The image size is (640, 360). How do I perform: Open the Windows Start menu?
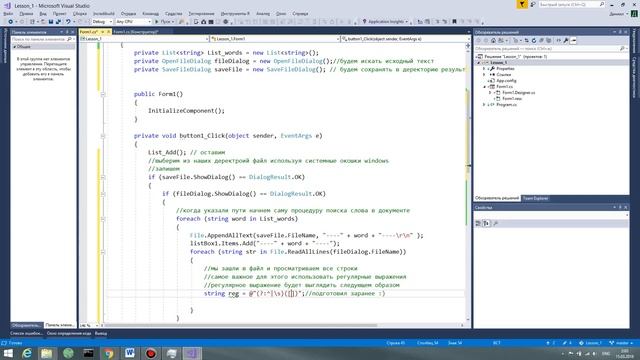tap(8, 353)
